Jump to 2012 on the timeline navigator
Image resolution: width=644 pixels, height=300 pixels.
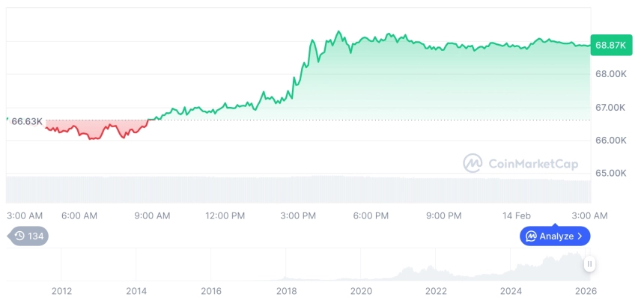[61, 291]
